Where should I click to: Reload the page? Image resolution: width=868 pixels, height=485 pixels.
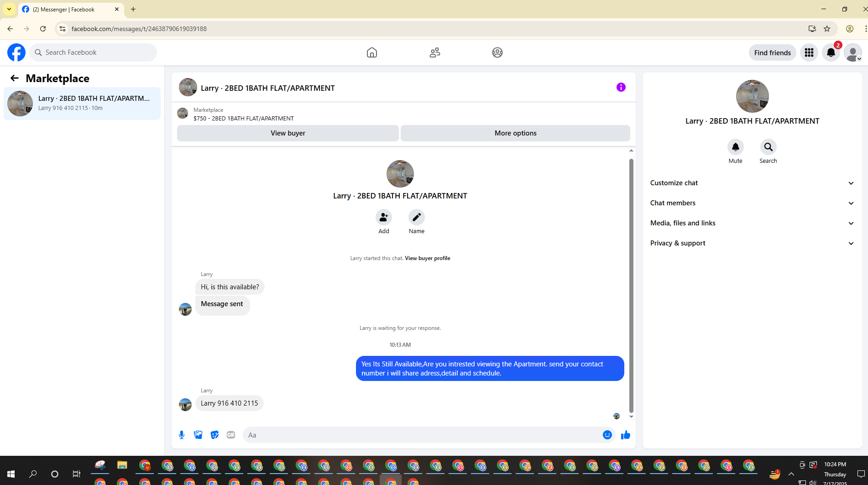click(43, 29)
